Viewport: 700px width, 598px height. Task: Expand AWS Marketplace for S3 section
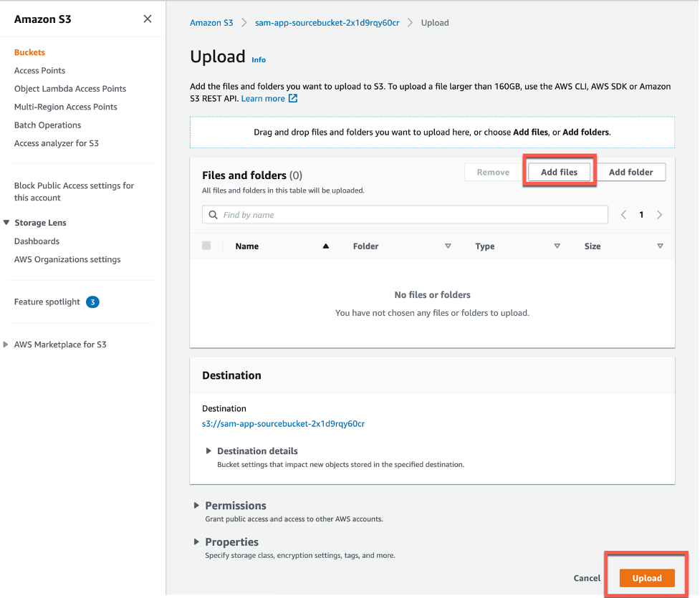6,344
